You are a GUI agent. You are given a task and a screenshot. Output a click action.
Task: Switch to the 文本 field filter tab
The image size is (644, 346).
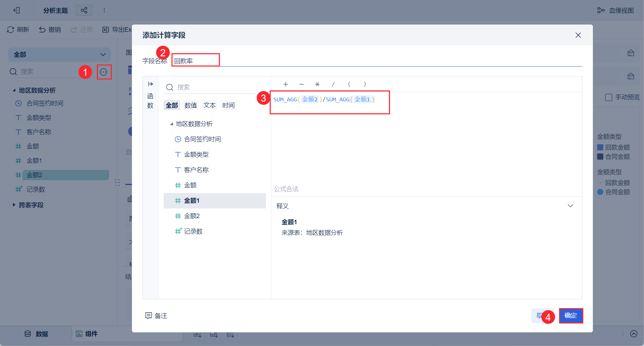point(210,105)
